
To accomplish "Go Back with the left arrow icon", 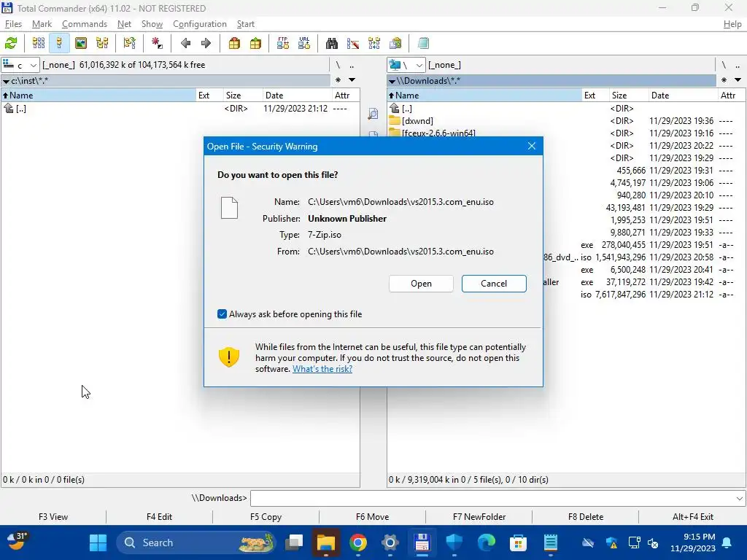I will (x=185, y=43).
